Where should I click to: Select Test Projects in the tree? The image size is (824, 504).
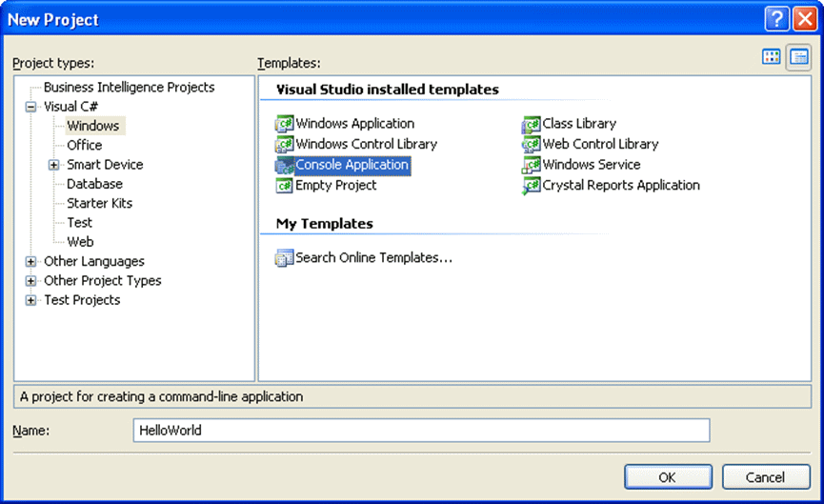tap(82, 300)
